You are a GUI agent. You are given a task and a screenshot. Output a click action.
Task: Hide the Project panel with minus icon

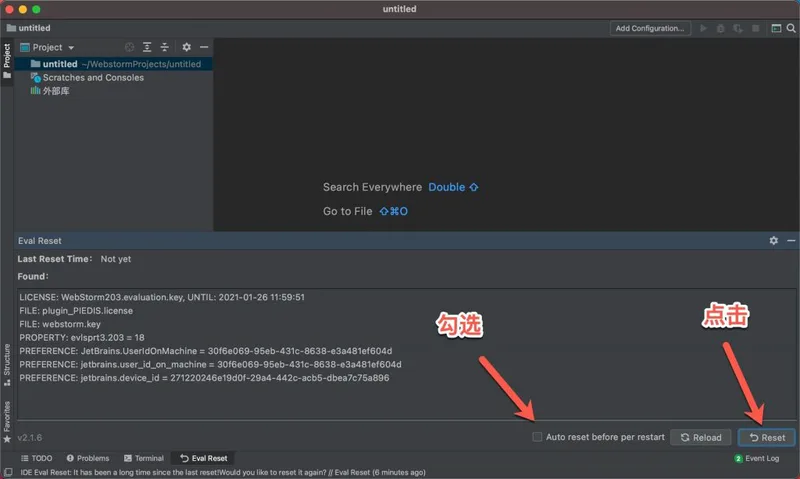coord(204,47)
